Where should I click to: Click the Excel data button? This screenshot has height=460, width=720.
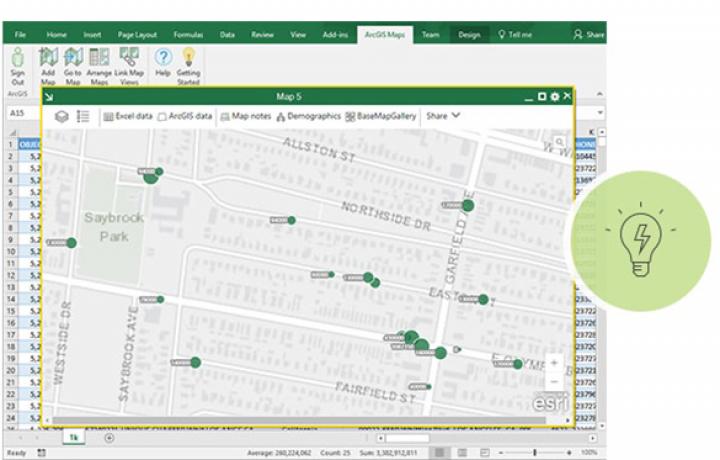tap(128, 117)
